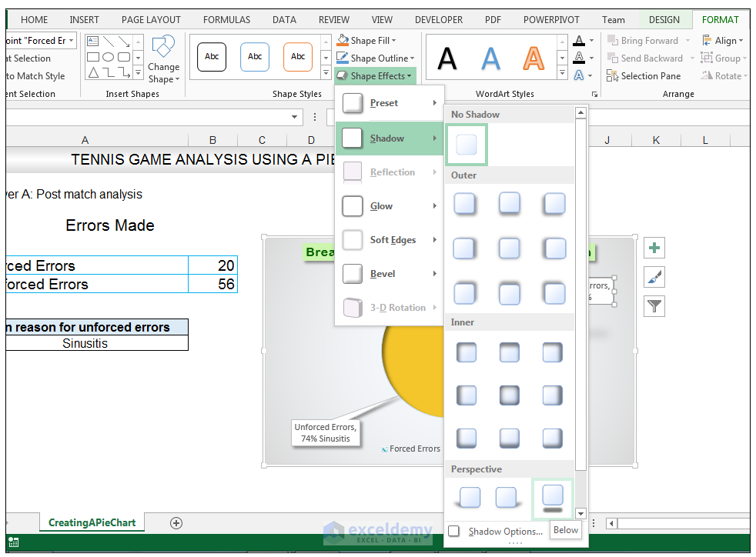Expand the Insert Shapes gallery
Screen dimensions: 756x557
(x=139, y=73)
